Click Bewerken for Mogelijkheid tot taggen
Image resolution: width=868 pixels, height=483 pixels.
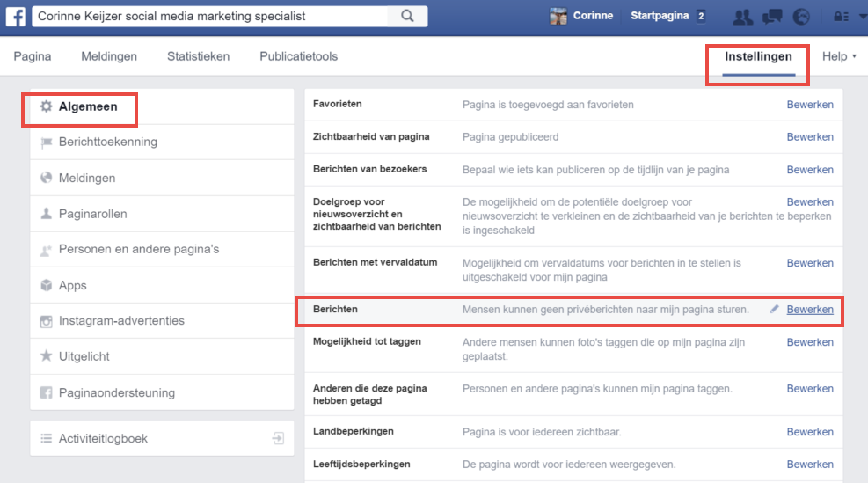point(810,342)
